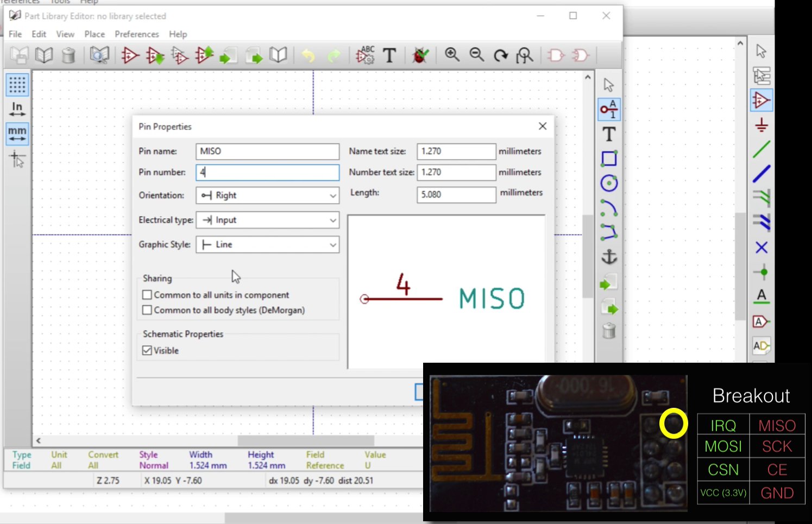Uncheck the Visible checkbox

tap(147, 351)
